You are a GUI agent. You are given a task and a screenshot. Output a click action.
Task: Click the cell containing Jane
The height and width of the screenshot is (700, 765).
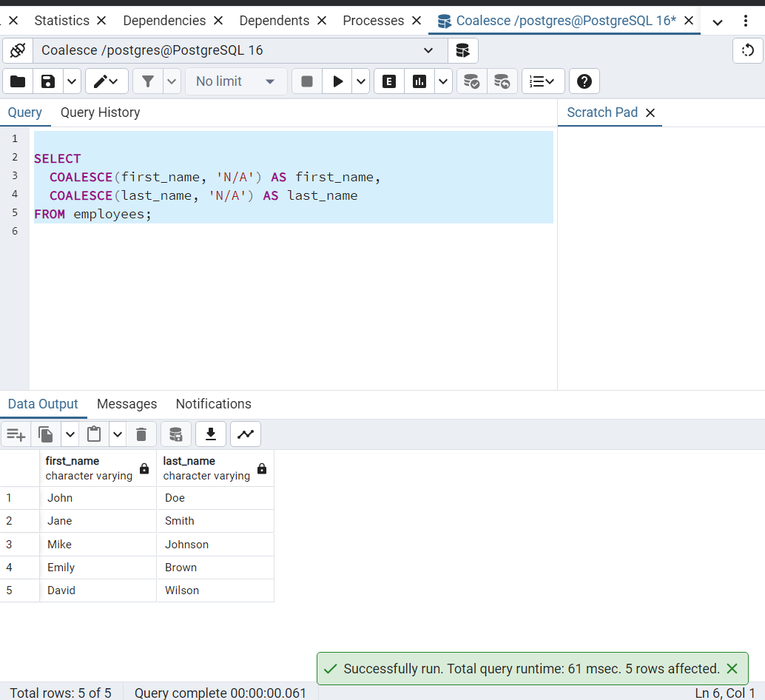98,521
